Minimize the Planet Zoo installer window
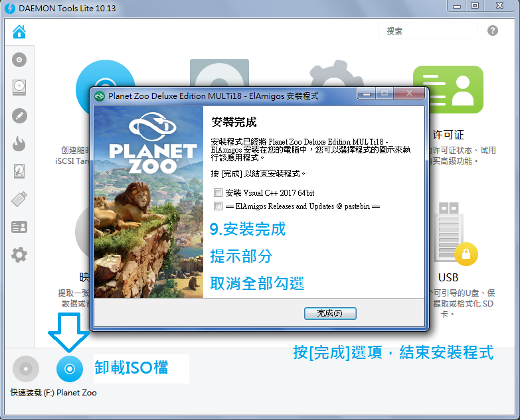 coord(366,94)
